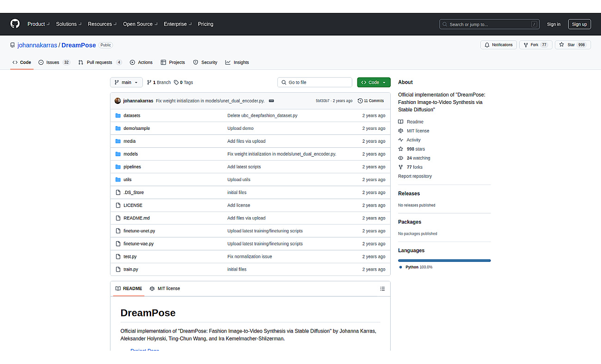
Task: Open commit hash 5bf30b7
Action: 323,101
